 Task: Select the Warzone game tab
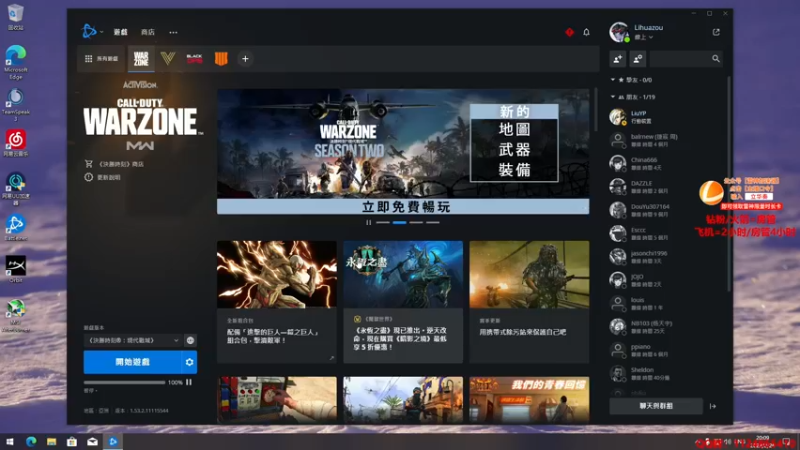click(x=141, y=59)
